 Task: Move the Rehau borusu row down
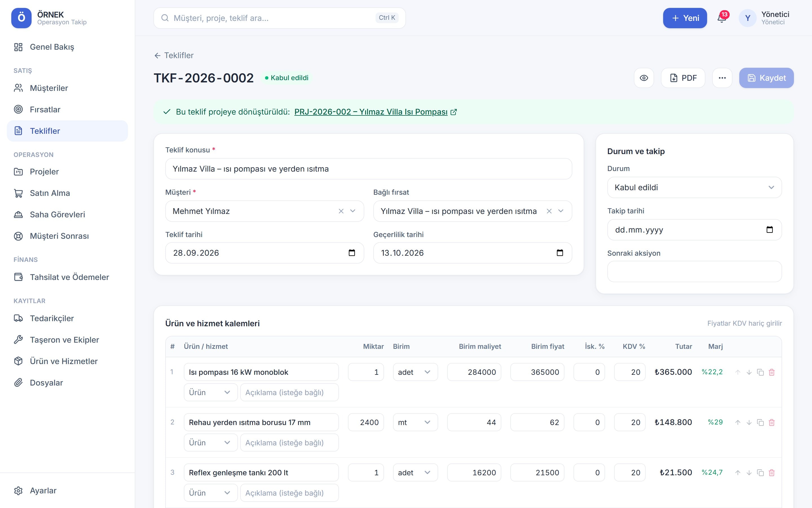(749, 422)
